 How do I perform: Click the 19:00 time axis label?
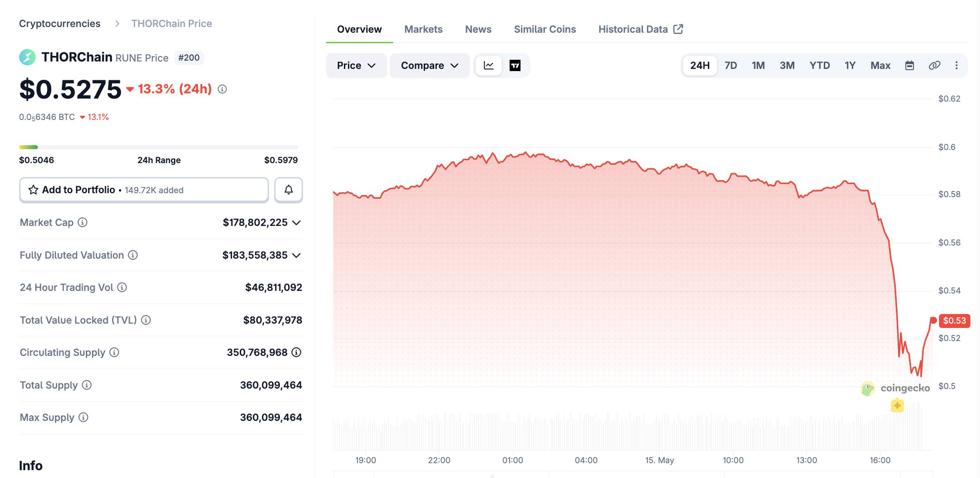[x=366, y=460]
